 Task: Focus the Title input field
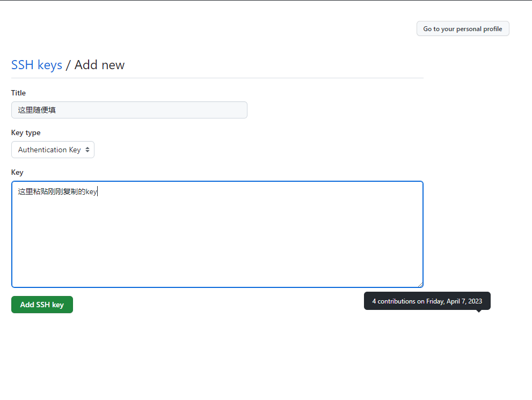coord(129,110)
